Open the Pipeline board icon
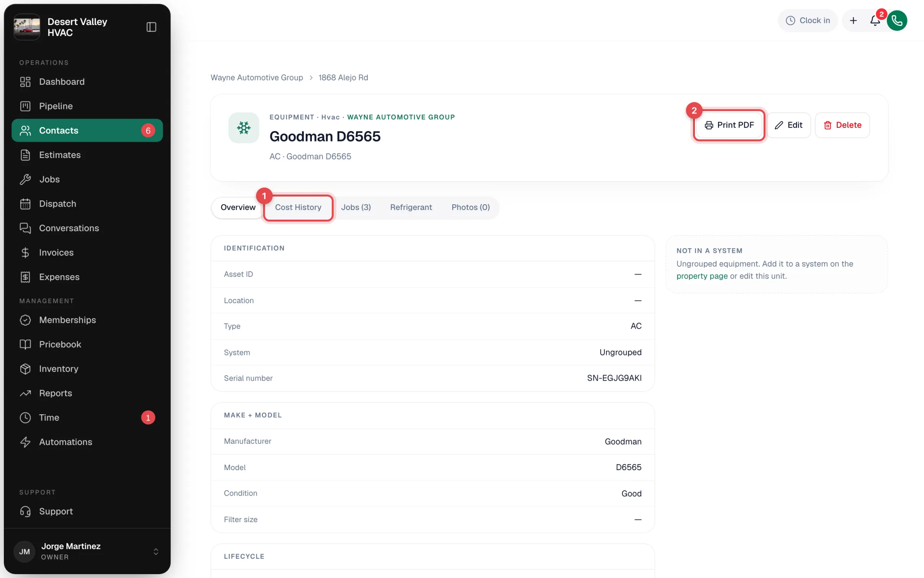Image resolution: width=924 pixels, height=578 pixels. point(25,106)
